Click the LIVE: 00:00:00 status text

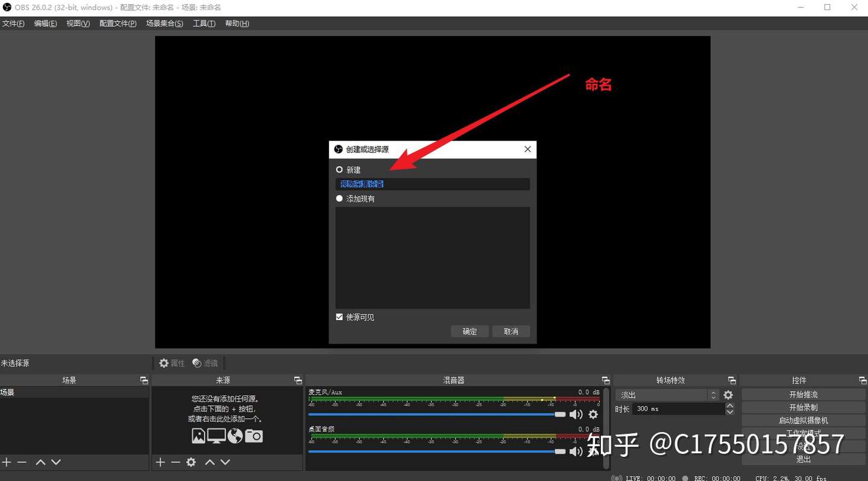(650, 478)
